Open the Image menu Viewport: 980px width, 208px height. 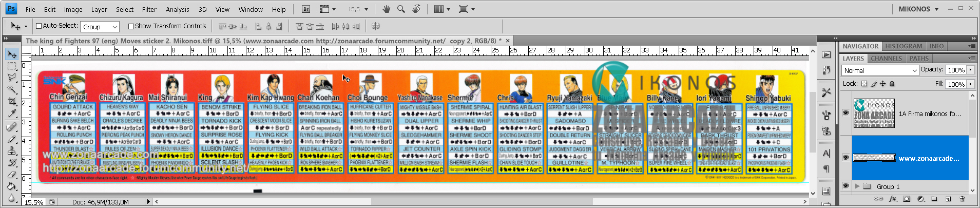pos(73,9)
